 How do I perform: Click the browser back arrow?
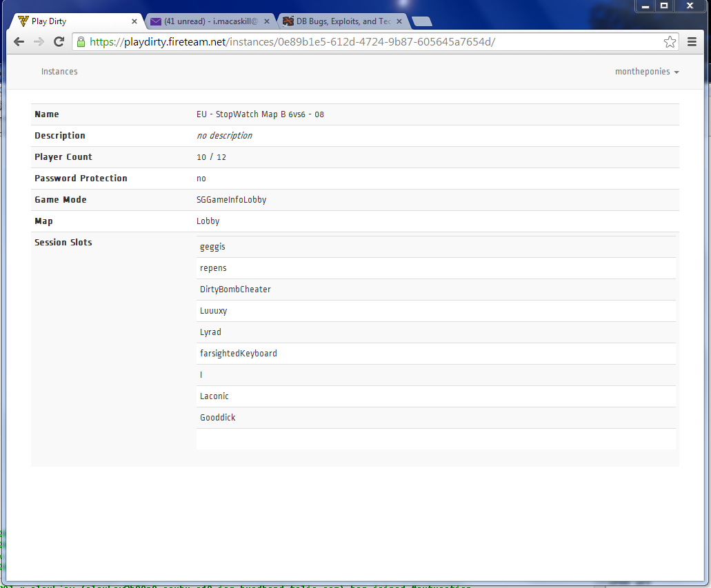pos(19,42)
